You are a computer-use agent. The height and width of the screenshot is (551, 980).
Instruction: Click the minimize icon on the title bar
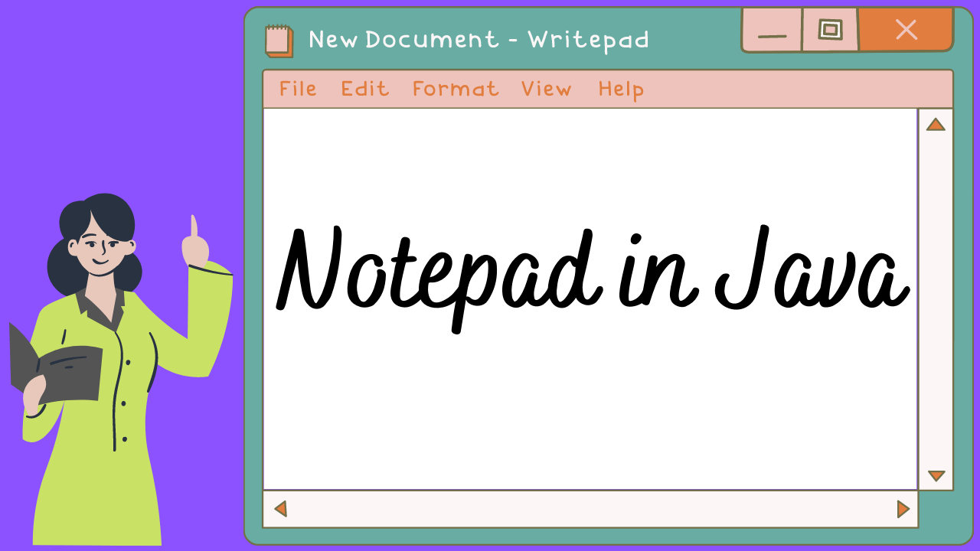[x=772, y=31]
